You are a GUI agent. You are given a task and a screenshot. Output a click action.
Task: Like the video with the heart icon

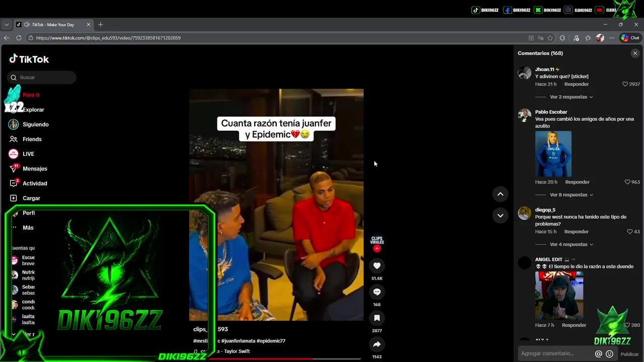pyautogui.click(x=377, y=265)
